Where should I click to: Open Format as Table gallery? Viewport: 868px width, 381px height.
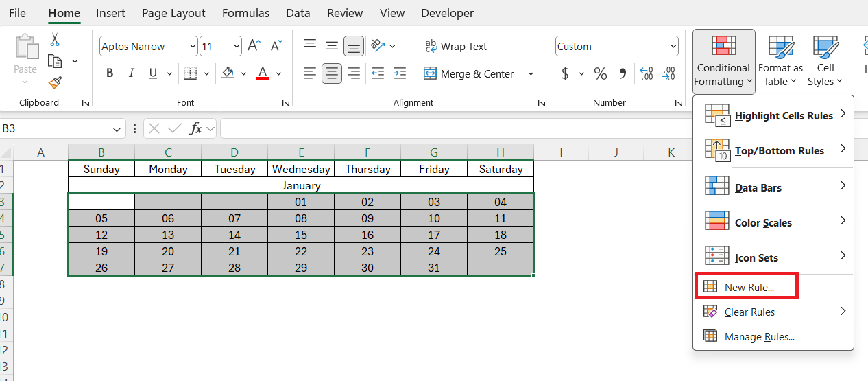(x=780, y=61)
